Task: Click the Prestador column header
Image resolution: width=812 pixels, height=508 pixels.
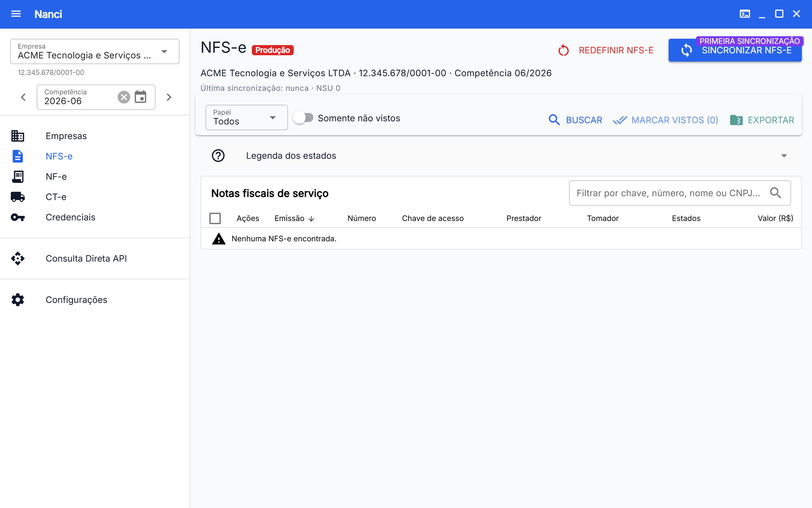Action: (523, 218)
